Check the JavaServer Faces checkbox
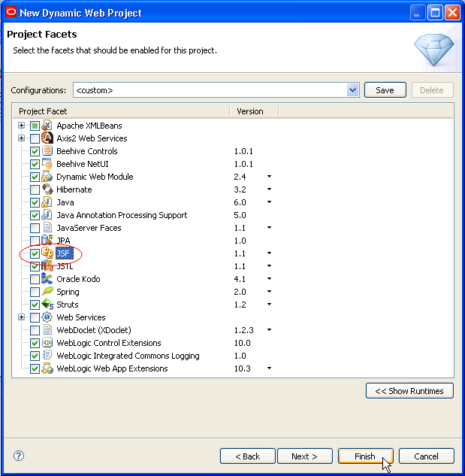 click(35, 228)
